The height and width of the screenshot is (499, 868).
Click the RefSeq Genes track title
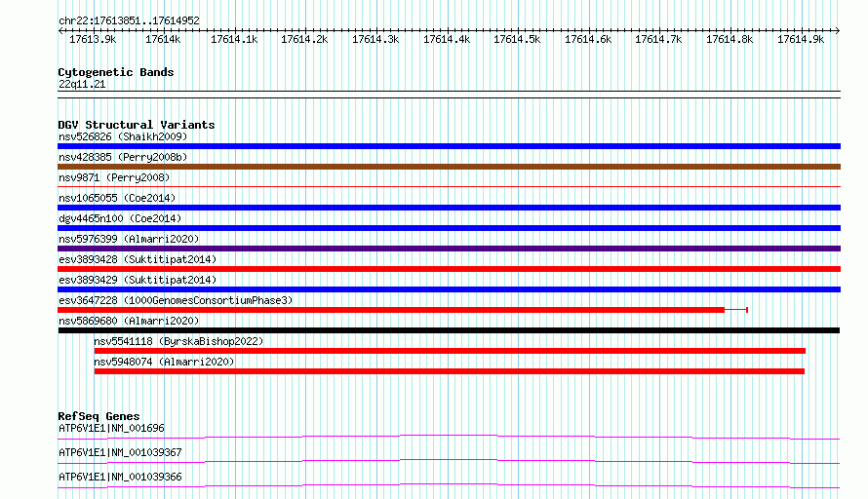tap(99, 416)
